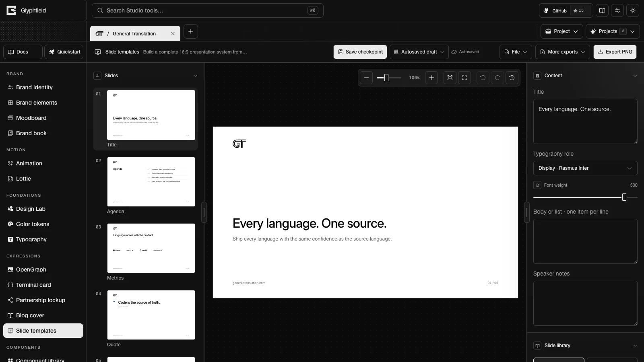This screenshot has height=362, width=644.
Task: Click the fit-to-screen canvas icon
Action: (450, 78)
